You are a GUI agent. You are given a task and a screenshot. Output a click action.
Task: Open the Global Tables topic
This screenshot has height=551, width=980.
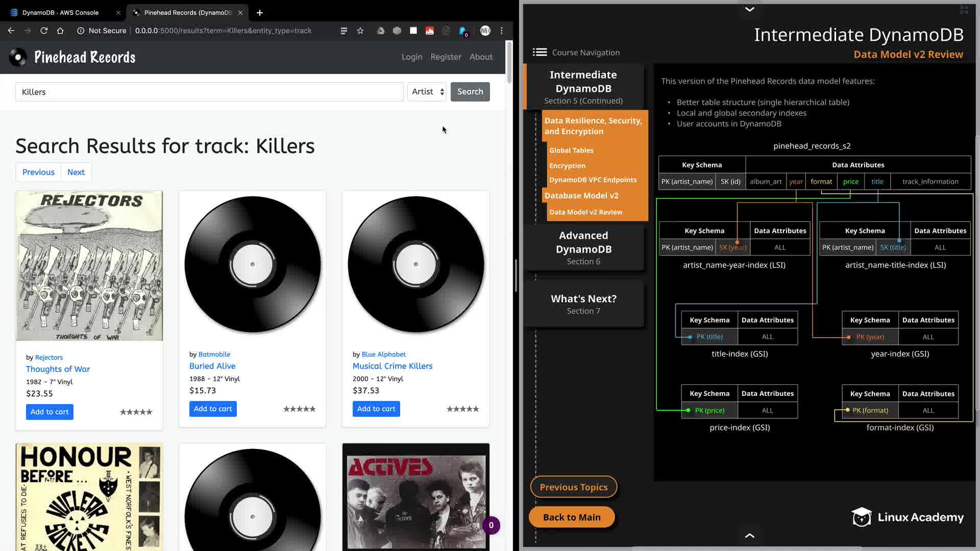point(571,151)
